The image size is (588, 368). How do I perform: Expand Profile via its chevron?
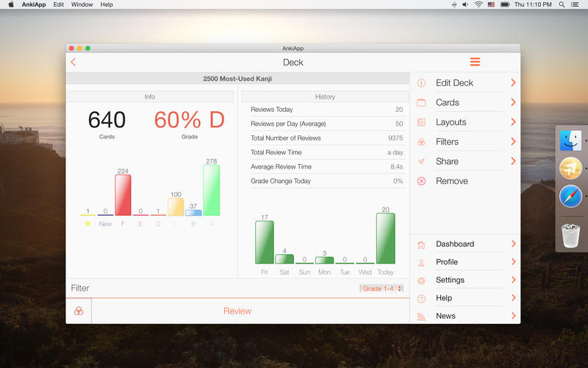click(513, 262)
